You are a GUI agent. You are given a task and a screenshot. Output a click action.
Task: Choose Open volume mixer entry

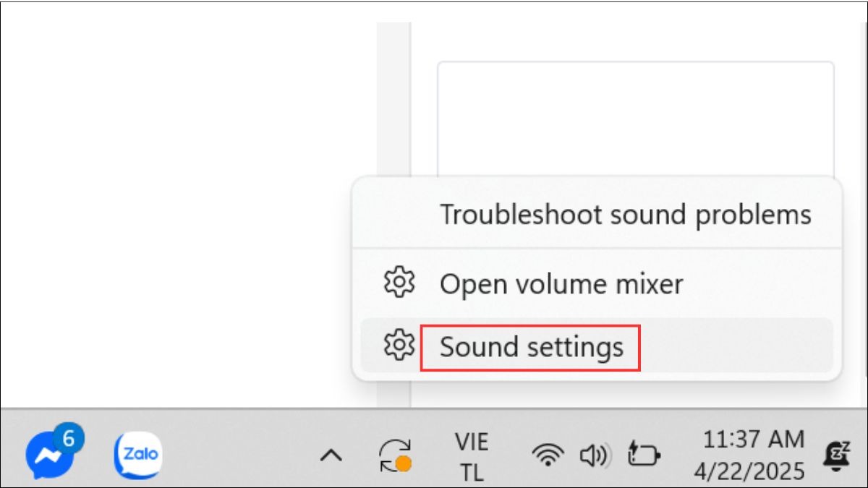click(x=561, y=283)
